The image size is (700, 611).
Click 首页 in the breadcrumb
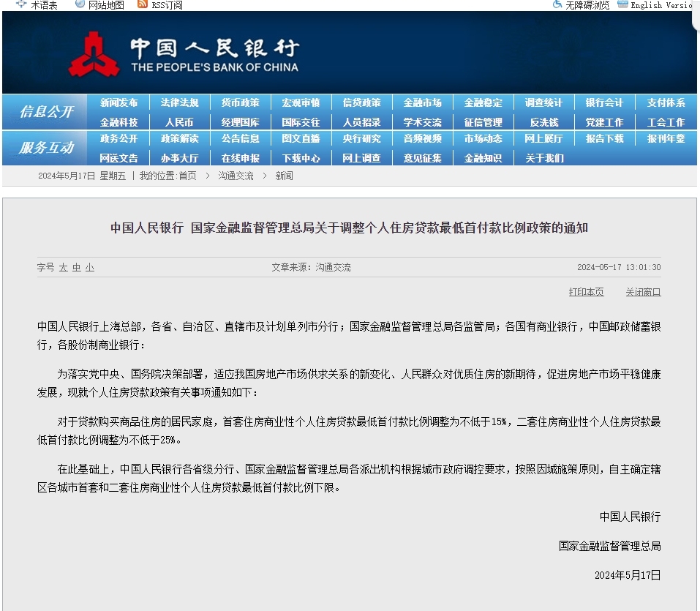(x=187, y=176)
